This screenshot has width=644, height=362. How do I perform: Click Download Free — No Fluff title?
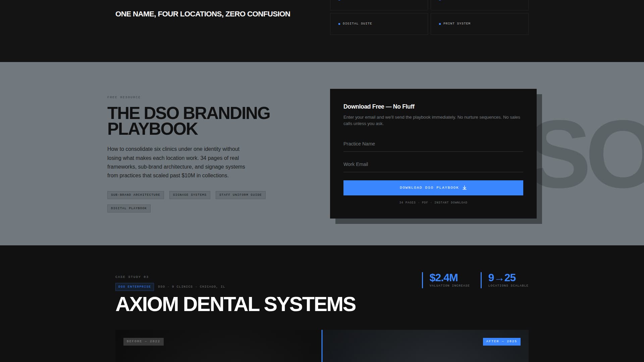(379, 107)
